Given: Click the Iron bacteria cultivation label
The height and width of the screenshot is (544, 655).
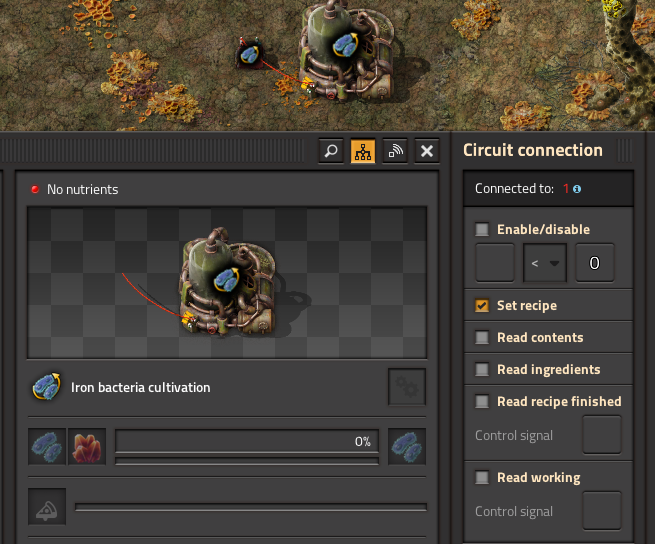Looking at the screenshot, I should tap(140, 387).
